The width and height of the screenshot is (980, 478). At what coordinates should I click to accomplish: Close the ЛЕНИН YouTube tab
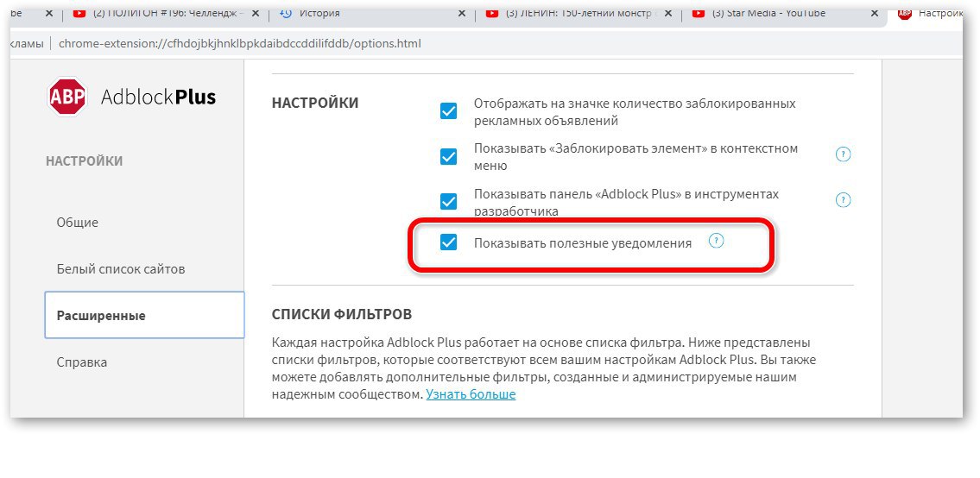coord(667,13)
